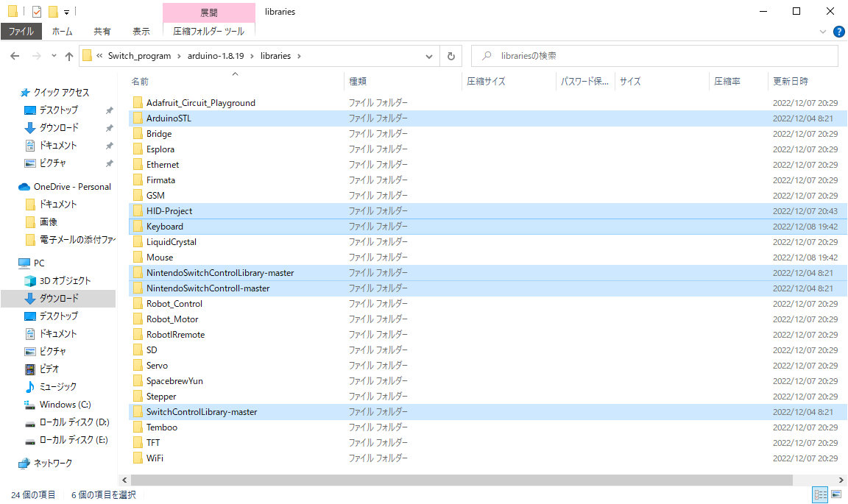The image size is (848, 504).
Task: Open recent locations dropdown arrow
Action: pyautogui.click(x=54, y=56)
